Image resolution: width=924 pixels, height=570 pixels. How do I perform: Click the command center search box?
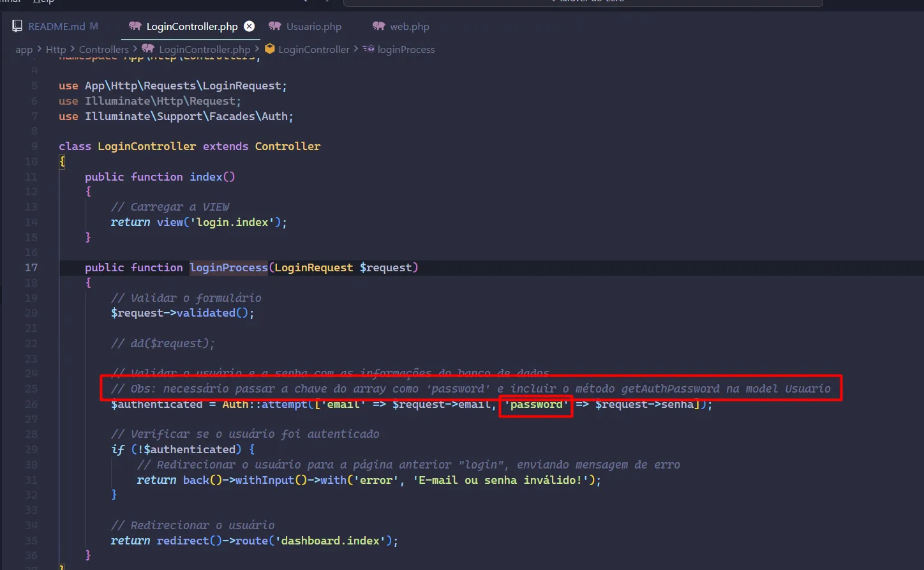(x=582, y=2)
